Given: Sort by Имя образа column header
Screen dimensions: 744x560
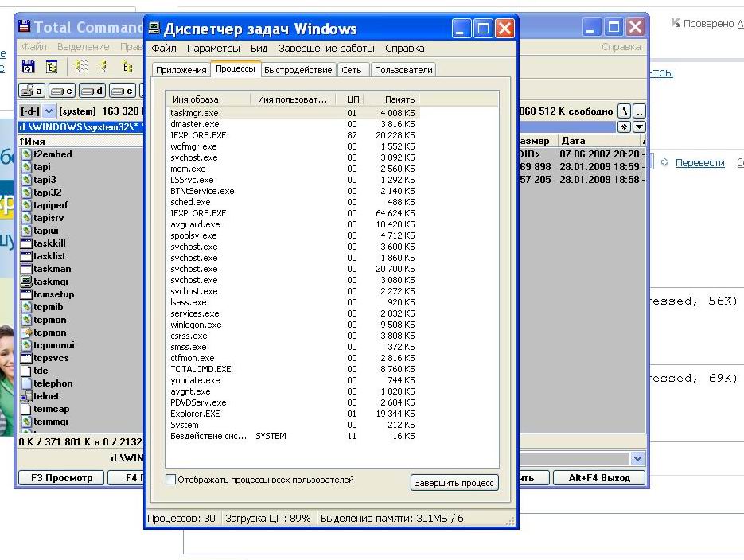Looking at the screenshot, I should 208,99.
